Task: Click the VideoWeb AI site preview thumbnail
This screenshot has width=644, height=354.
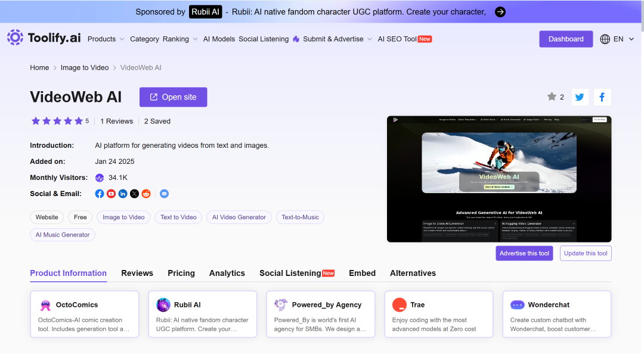Action: tap(499, 179)
